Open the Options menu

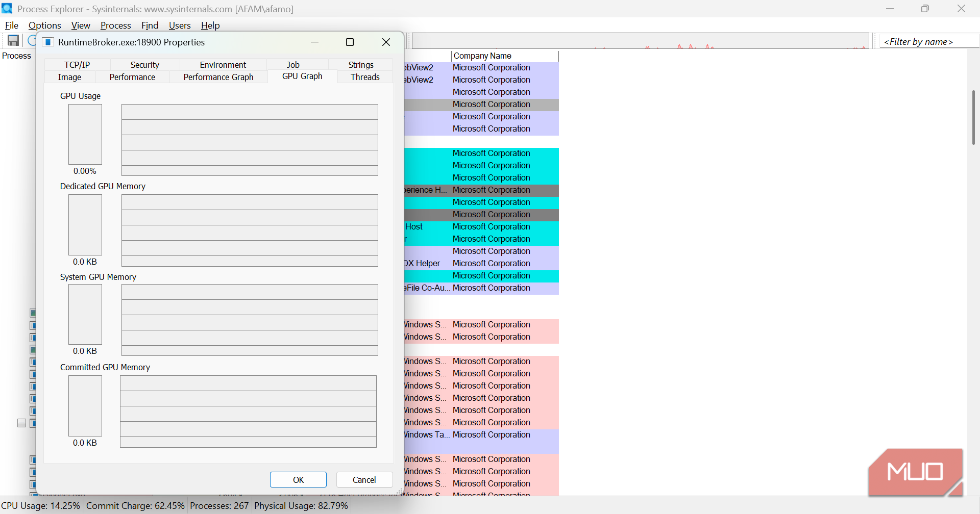tap(45, 25)
